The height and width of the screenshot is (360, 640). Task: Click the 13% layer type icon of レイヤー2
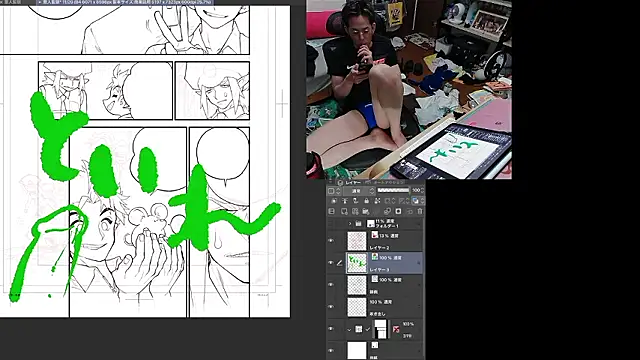(374, 235)
